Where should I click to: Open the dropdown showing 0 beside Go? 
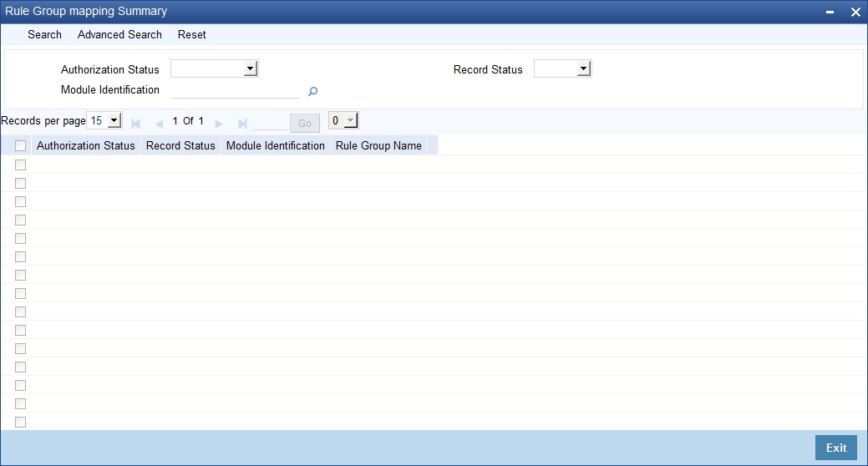pyautogui.click(x=343, y=120)
